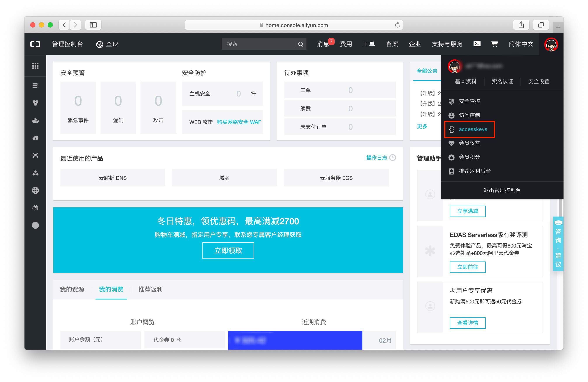This screenshot has height=382, width=588.
Task: Open the Cloud Shell terminal icon
Action: click(477, 44)
